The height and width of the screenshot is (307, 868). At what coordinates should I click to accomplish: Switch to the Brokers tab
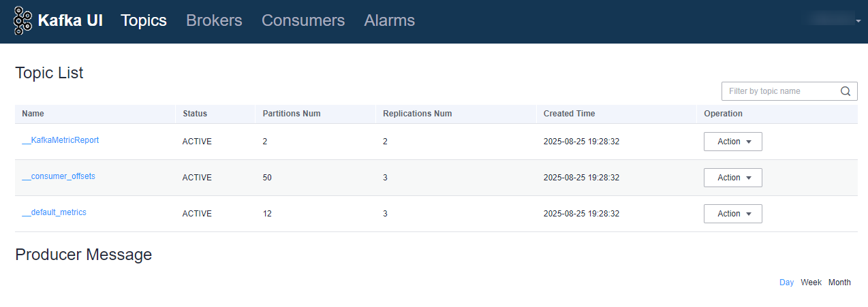[214, 20]
